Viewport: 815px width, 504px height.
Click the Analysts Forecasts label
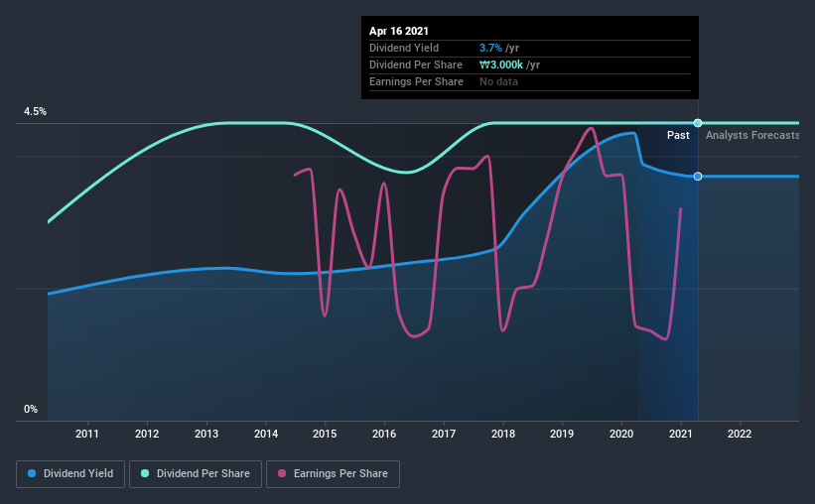tap(752, 135)
